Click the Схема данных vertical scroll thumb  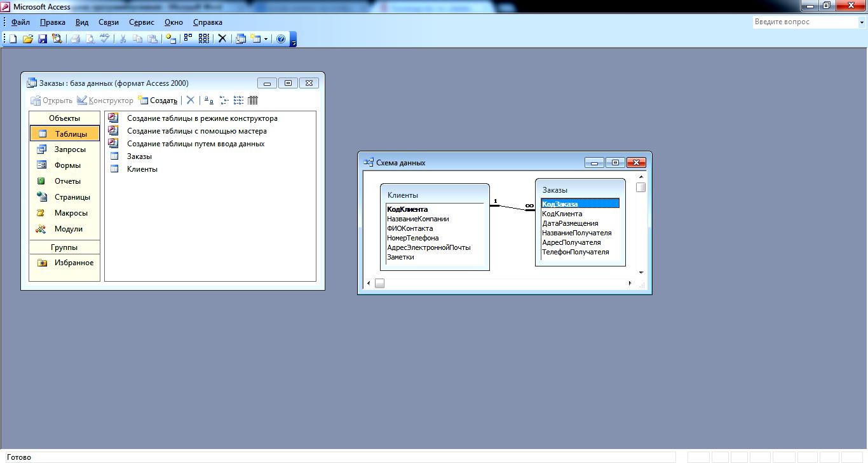pos(641,187)
